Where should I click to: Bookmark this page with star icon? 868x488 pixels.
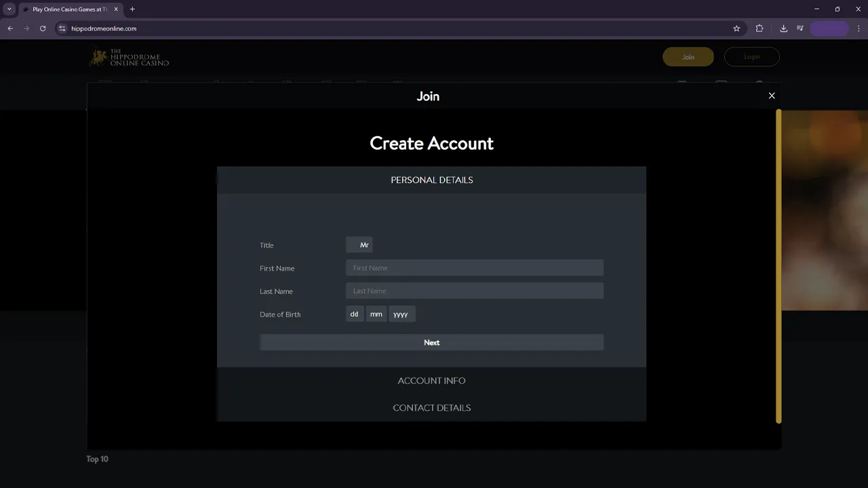(736, 28)
